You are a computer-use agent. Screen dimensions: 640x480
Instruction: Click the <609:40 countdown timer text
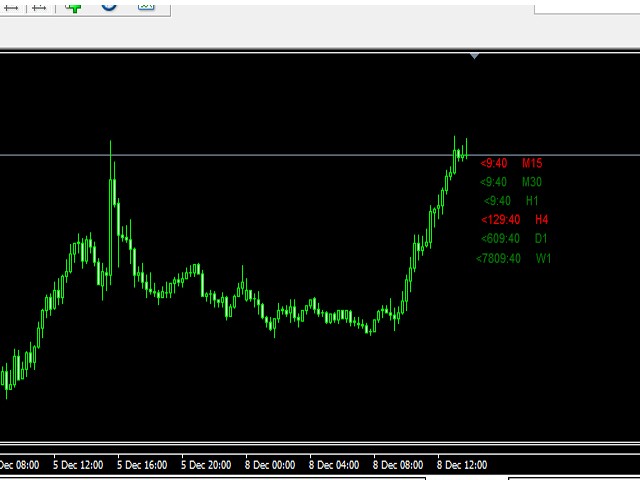click(x=500, y=239)
